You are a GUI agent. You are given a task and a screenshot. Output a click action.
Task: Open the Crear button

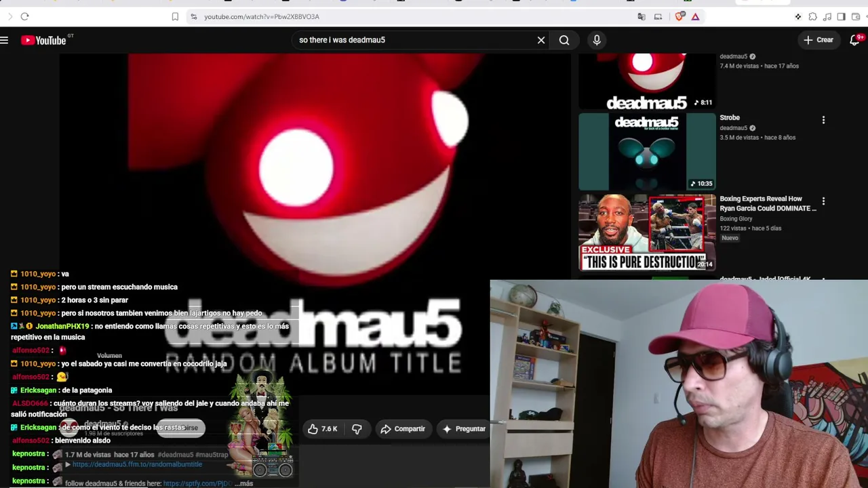pos(818,40)
